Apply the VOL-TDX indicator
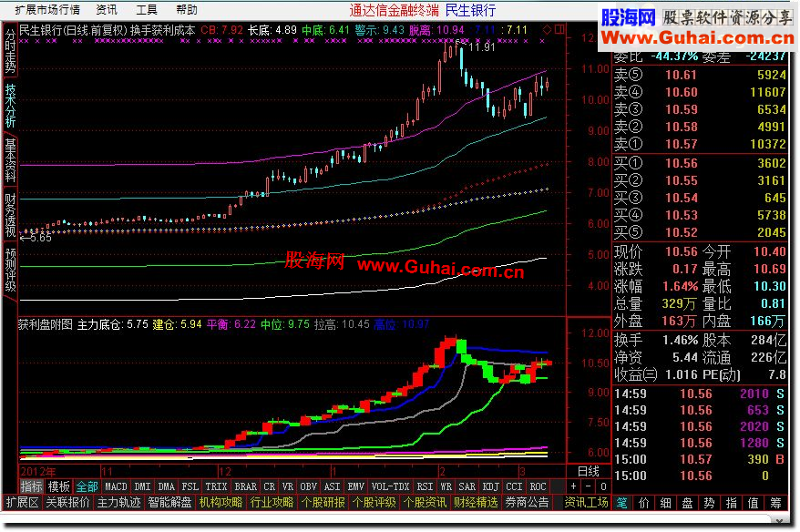The height and width of the screenshot is (532, 800). (390, 486)
